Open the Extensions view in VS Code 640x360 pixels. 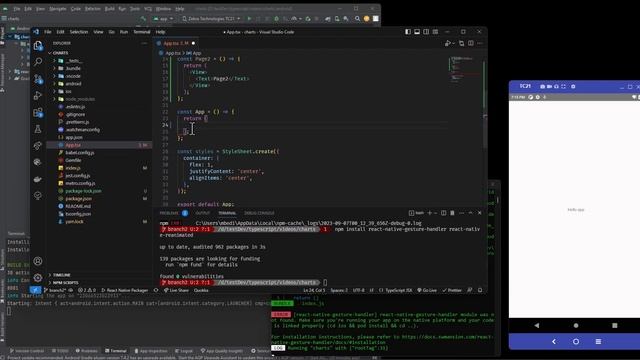pyautogui.click(x=38, y=112)
